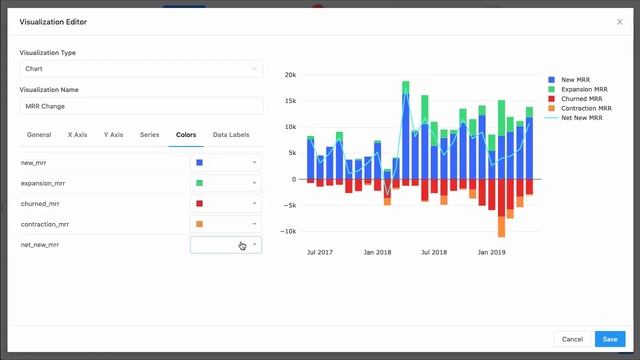Click the Save button
The image size is (640, 360).
pyautogui.click(x=610, y=339)
